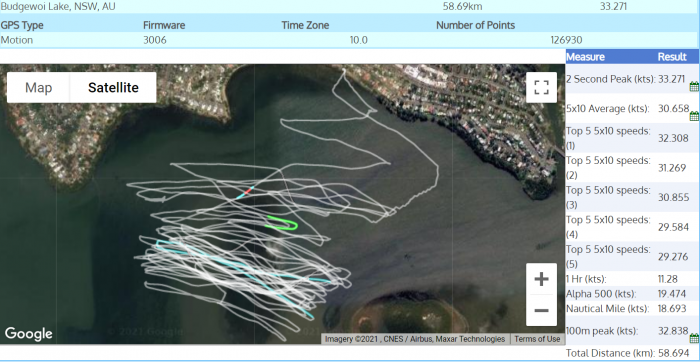Click Budgewoi Lake location text
The width and height of the screenshot is (700, 362).
click(58, 7)
